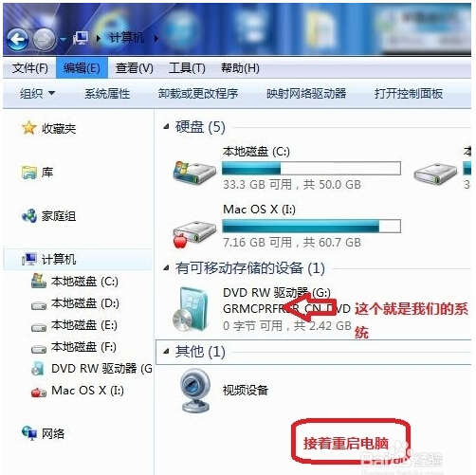The height and width of the screenshot is (475, 476).
Task: Open the 网络 network icon in sidebar
Action: coord(29,433)
